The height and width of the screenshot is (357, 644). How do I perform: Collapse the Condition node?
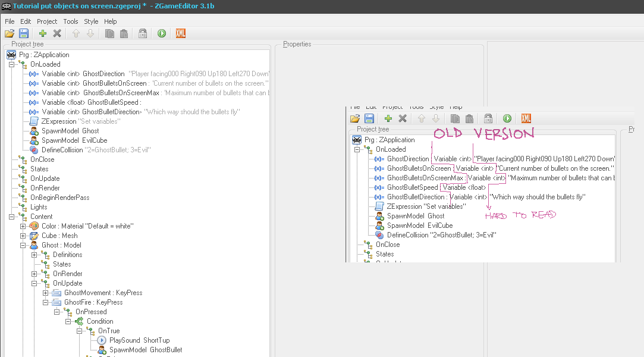point(68,322)
